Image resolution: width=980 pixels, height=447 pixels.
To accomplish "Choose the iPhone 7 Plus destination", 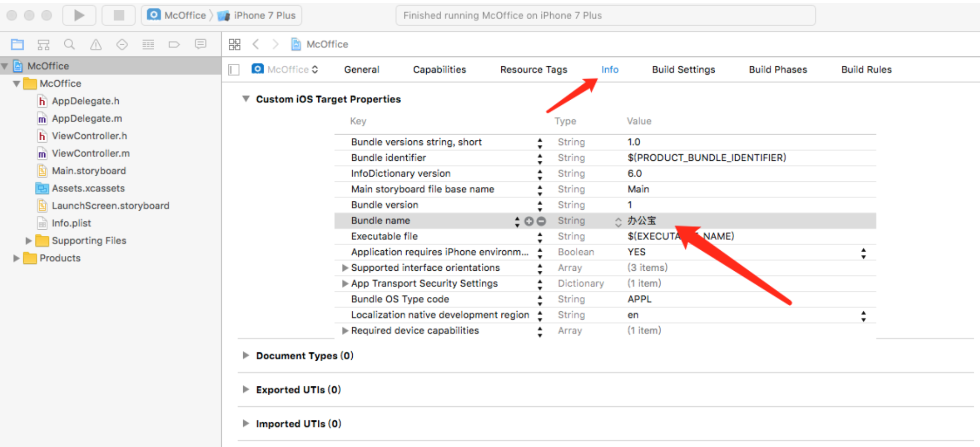I will point(257,15).
